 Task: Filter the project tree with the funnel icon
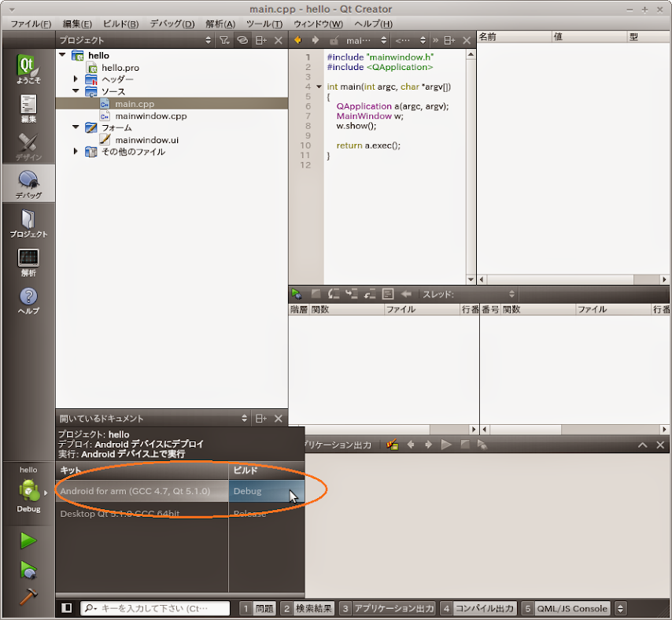[224, 40]
